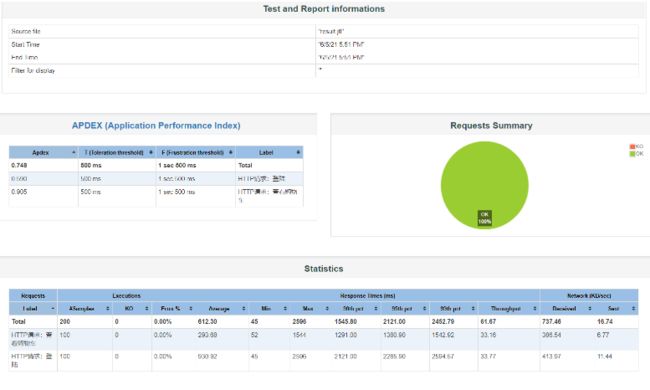Sort APDEX table by Label arrow icon
The height and width of the screenshot is (390, 650).
pos(298,153)
